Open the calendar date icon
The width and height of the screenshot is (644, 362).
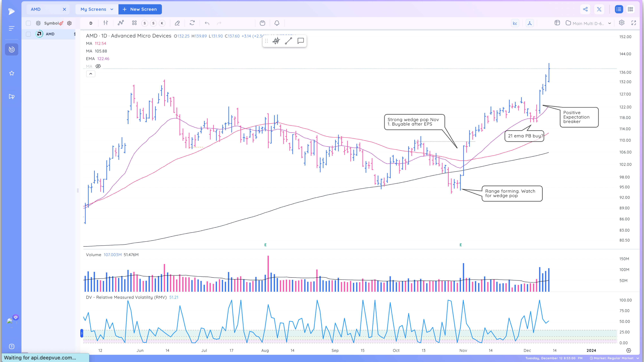click(263, 23)
